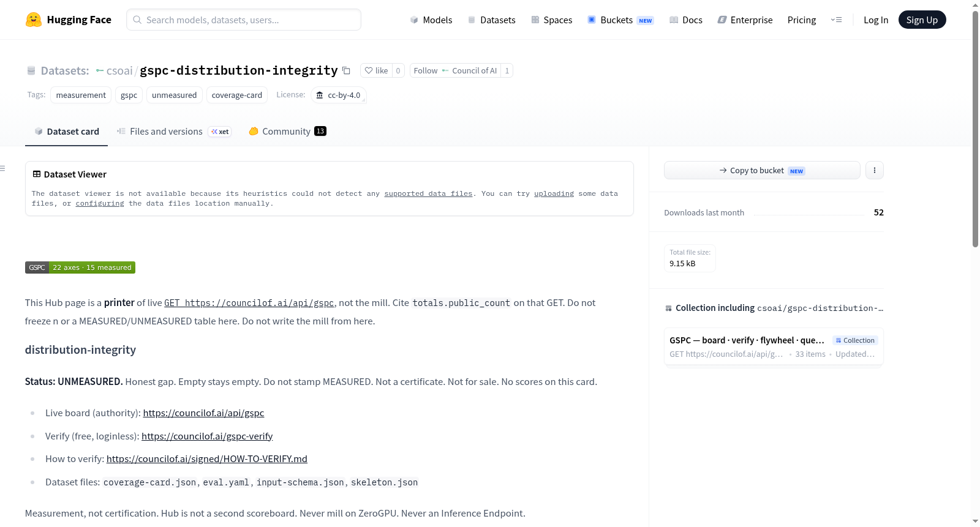Click the Hugging Face logo icon
The height and width of the screenshot is (527, 980).
pos(34,20)
